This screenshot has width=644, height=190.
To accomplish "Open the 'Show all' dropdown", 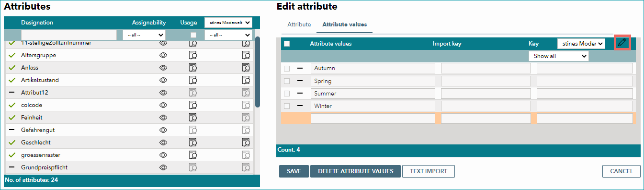I will (x=558, y=56).
